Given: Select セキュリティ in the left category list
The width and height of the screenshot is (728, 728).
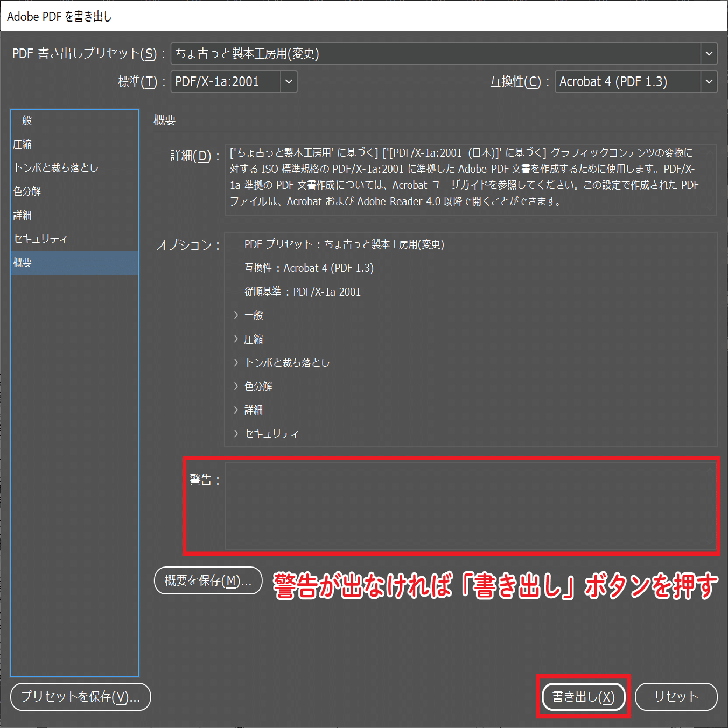Looking at the screenshot, I should [x=75, y=239].
